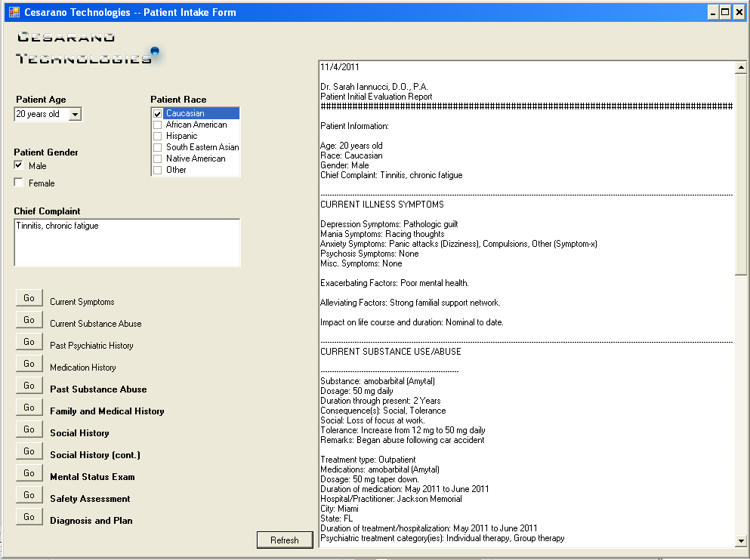This screenshot has height=560, width=750.
Task: Open Past Psychiatric History with Go
Action: [29, 342]
